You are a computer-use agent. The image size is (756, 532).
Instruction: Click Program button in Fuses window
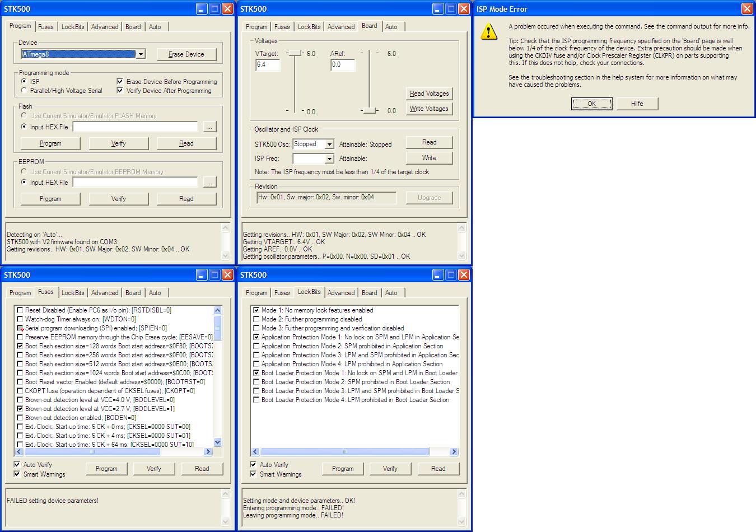point(106,469)
